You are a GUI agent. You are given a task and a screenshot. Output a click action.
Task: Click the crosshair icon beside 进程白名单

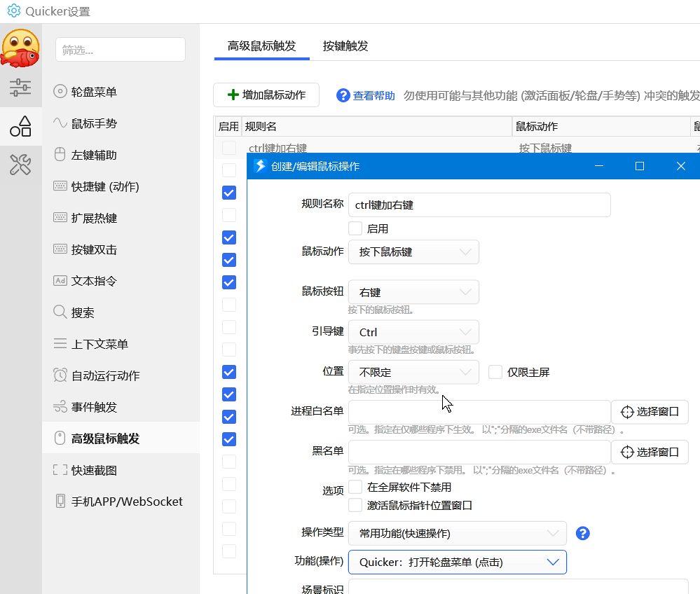(x=627, y=412)
